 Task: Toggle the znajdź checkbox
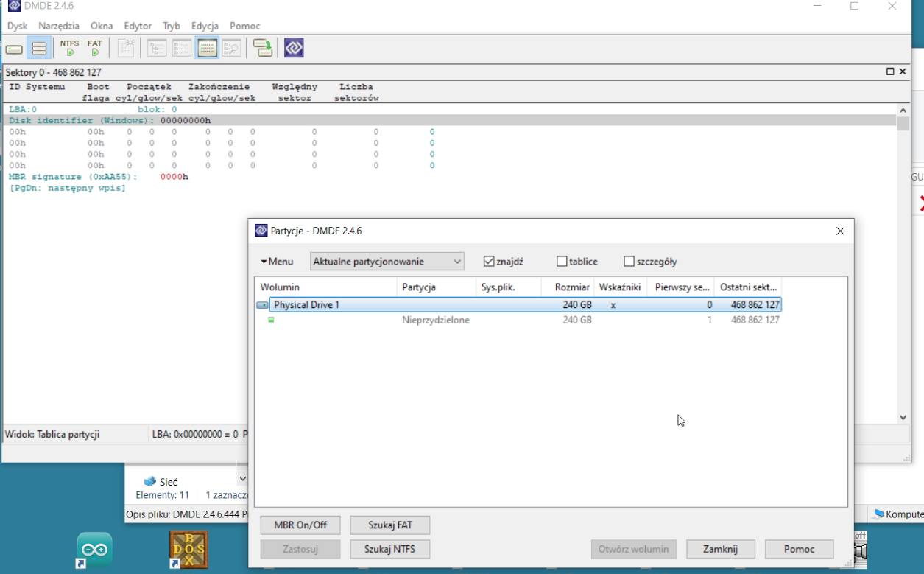489,262
